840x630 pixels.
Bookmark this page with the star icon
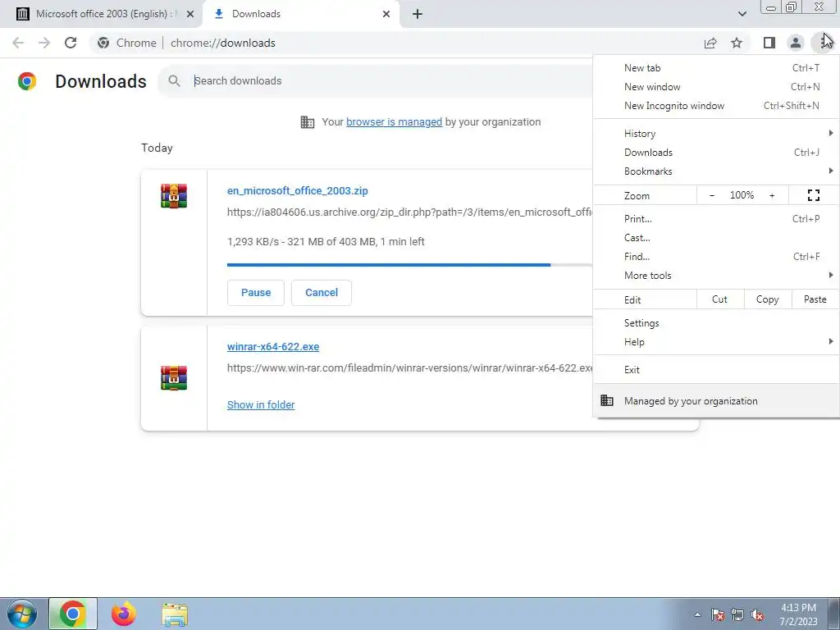[737, 43]
